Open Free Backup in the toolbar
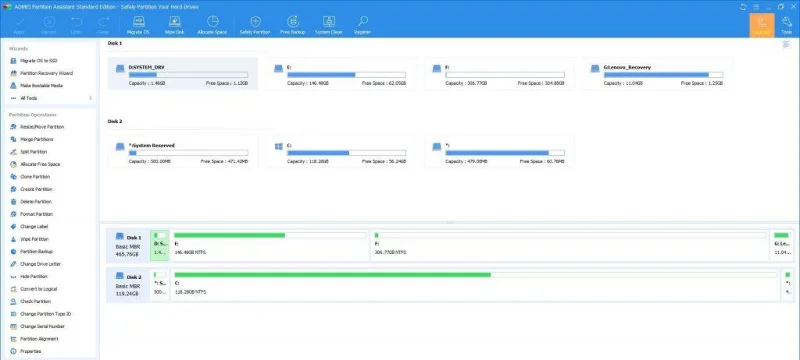 pos(292,25)
